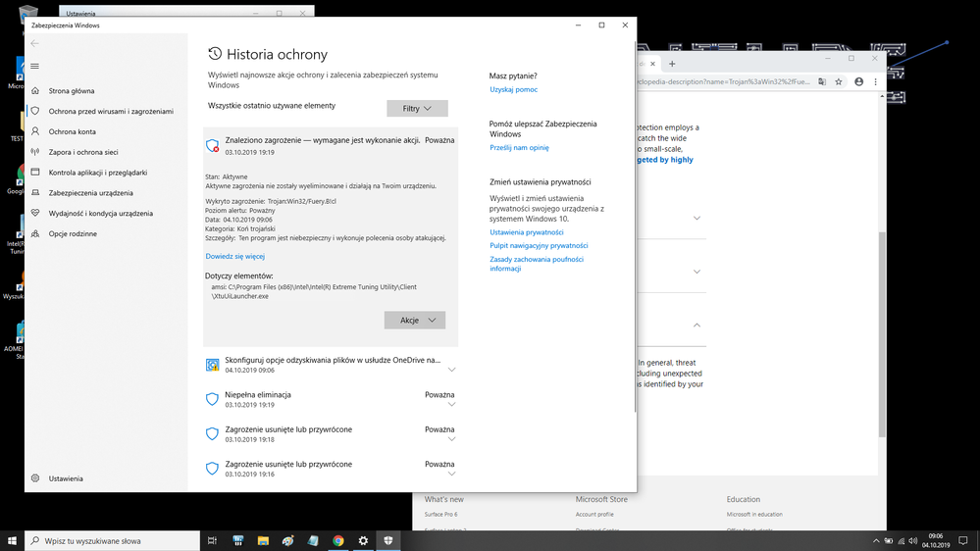980x551 pixels.
Task: Open the Akcje dropdown button
Action: [x=415, y=320]
